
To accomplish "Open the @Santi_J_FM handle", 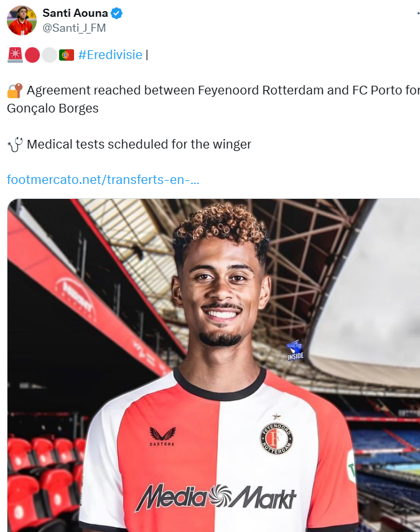I will coord(74,28).
